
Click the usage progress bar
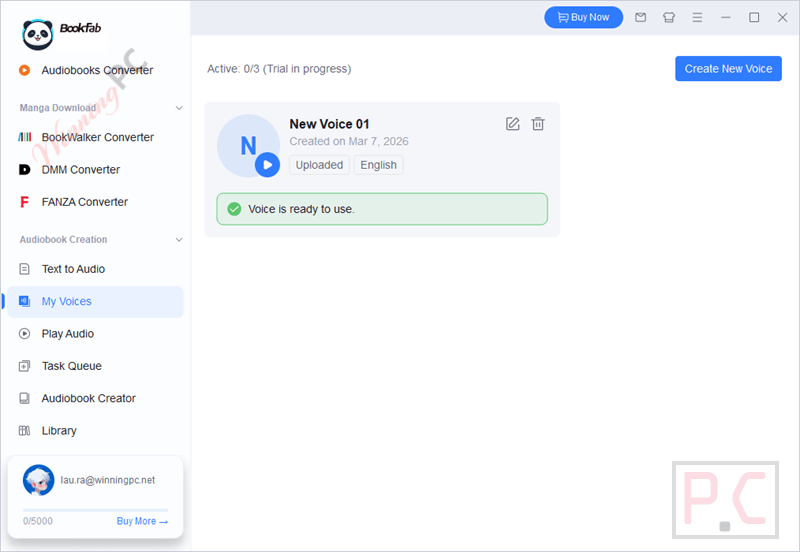(95, 510)
